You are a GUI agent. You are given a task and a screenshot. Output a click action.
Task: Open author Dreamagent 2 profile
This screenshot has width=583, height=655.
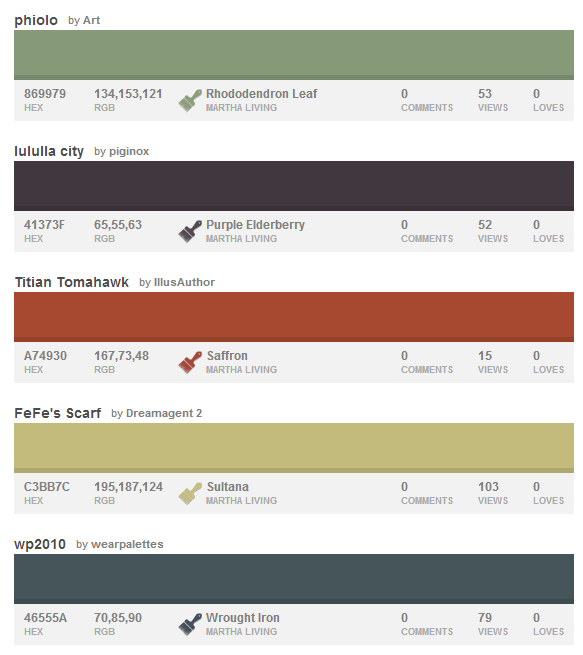point(164,413)
